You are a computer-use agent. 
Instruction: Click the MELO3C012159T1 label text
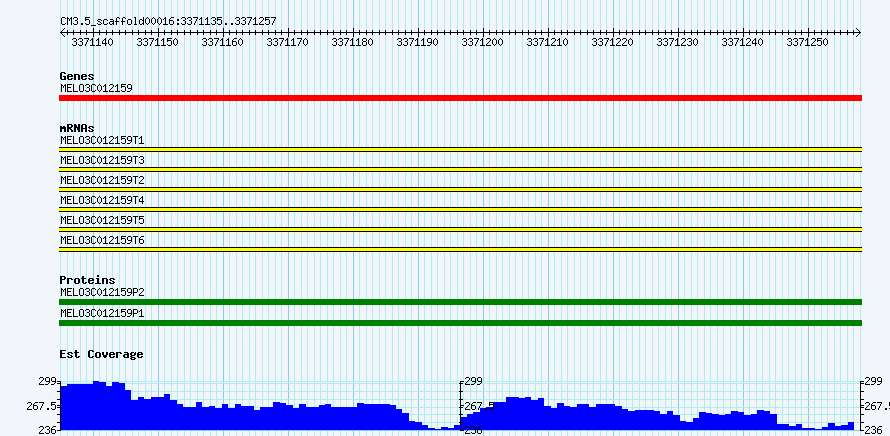pyautogui.click(x=102, y=140)
